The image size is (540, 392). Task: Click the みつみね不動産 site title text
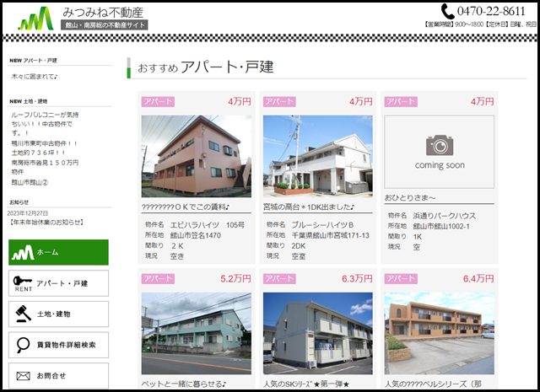coord(103,13)
